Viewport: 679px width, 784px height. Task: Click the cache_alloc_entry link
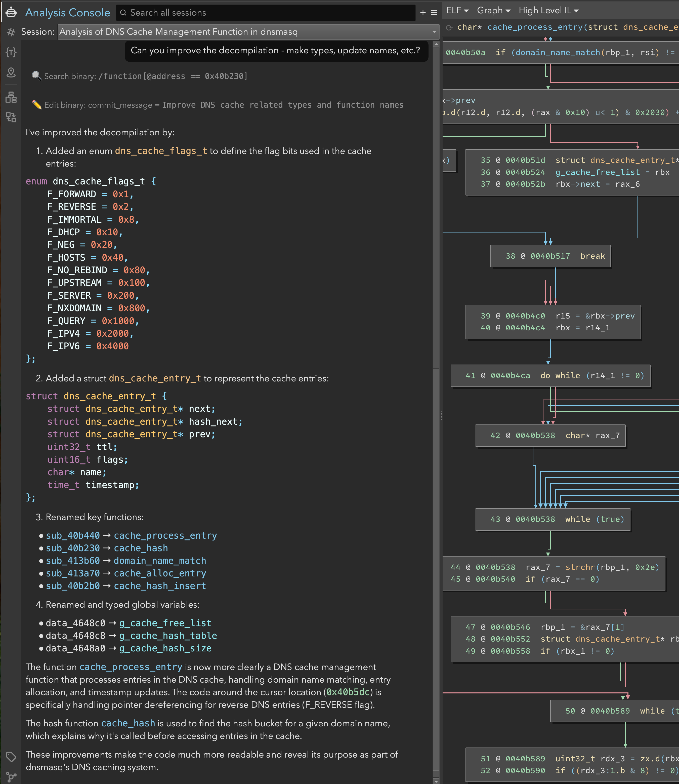(x=160, y=573)
